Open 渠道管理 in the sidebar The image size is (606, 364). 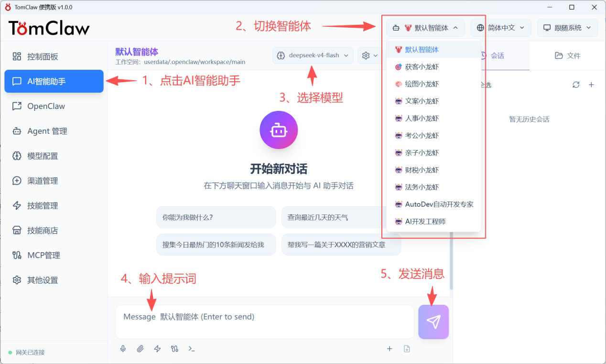tap(54, 181)
